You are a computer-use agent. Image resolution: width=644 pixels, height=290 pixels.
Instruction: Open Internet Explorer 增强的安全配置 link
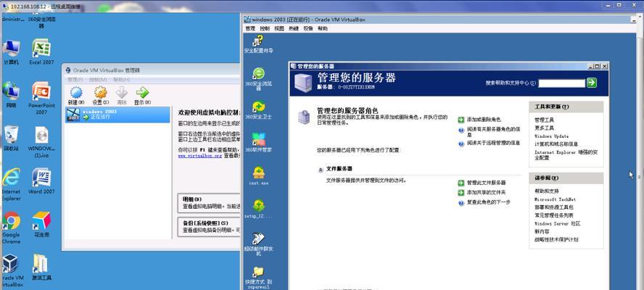[x=566, y=155]
